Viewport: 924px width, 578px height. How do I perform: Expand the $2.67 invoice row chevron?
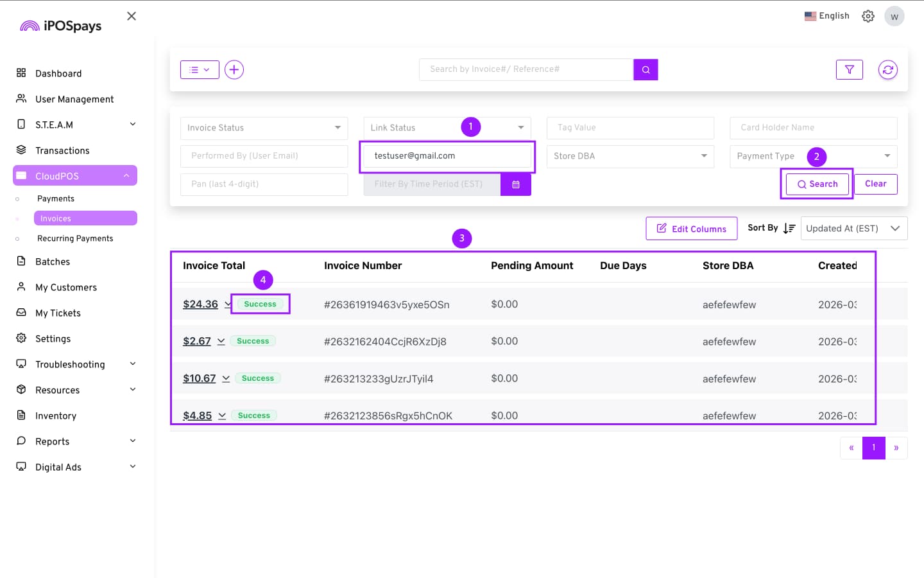[x=221, y=341]
